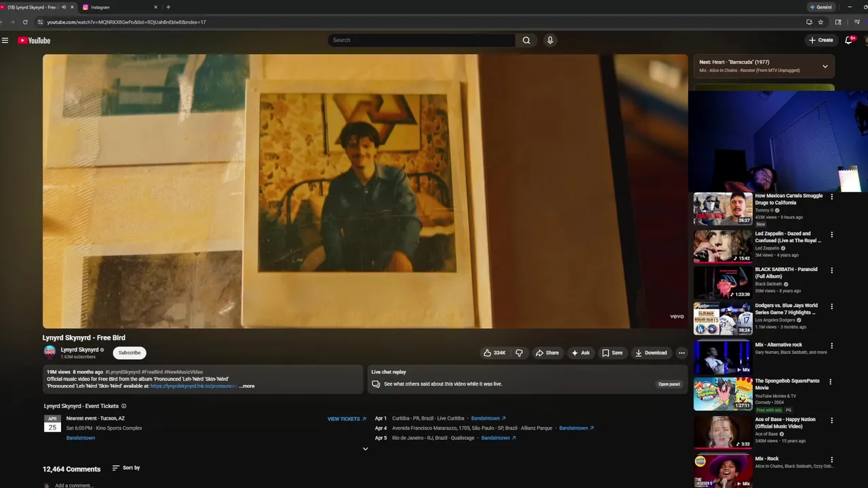Share the Free Bird video
Screen dimensions: 868x488
[x=547, y=352]
